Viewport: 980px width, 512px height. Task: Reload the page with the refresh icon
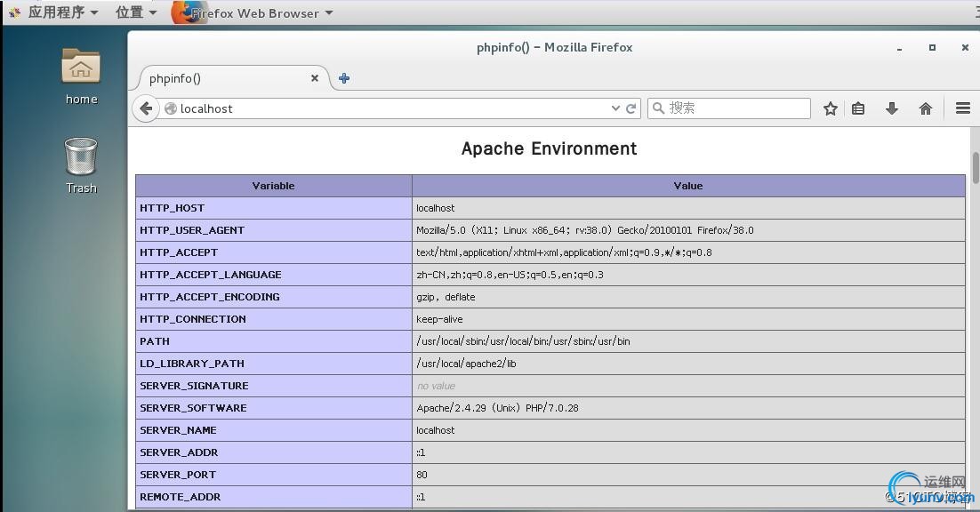click(631, 108)
